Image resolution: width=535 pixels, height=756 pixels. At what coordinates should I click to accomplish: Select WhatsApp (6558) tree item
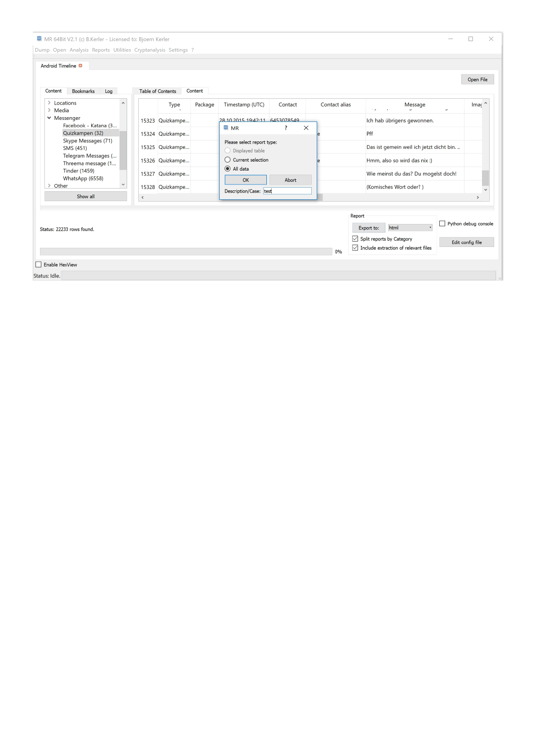83,178
